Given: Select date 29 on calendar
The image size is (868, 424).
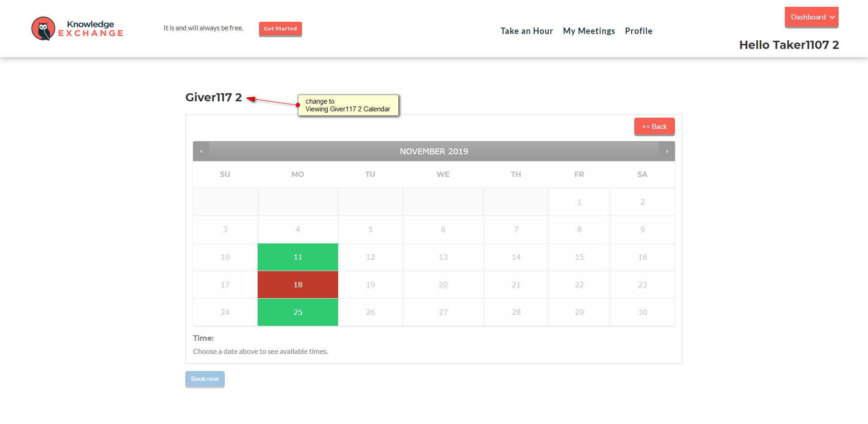Looking at the screenshot, I should tap(579, 312).
